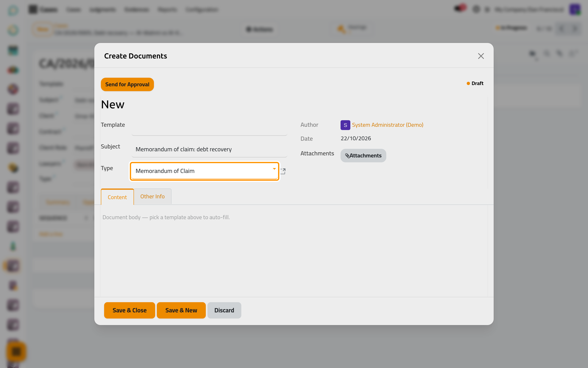Click the orange floating button at bottom-left

[16, 351]
